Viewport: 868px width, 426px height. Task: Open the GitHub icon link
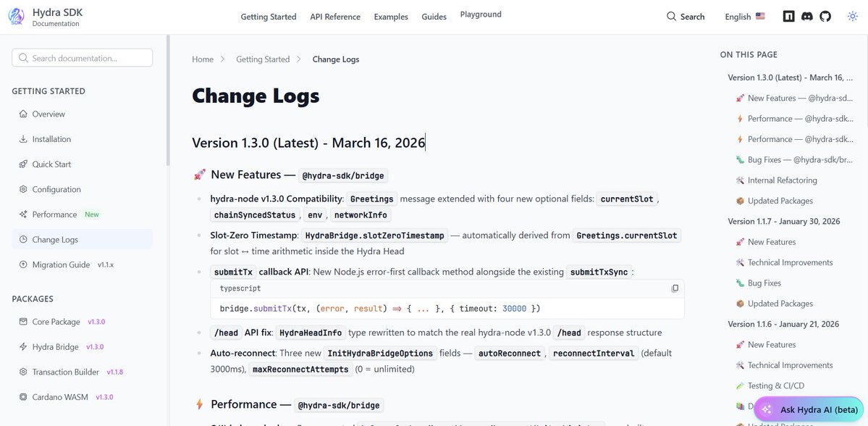pos(825,17)
